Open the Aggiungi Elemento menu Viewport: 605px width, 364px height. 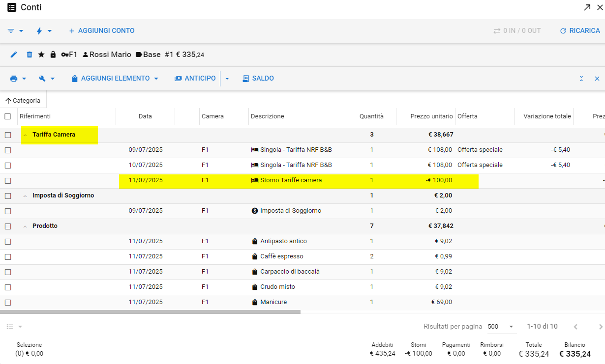coord(115,79)
